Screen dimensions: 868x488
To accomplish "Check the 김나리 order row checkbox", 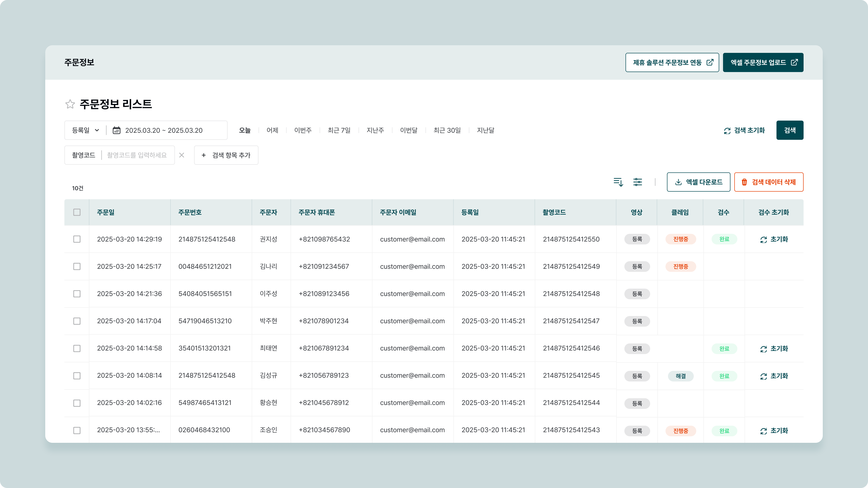I will 77,266.
